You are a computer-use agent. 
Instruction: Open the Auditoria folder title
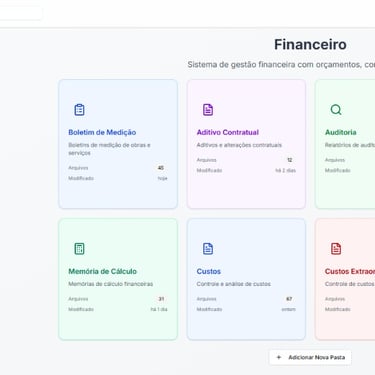tap(341, 132)
